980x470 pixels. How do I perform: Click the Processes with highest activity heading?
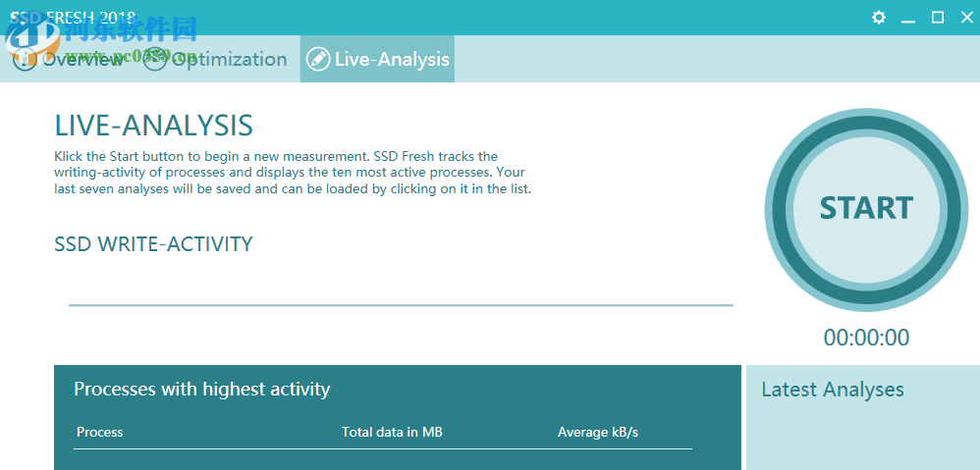click(202, 390)
